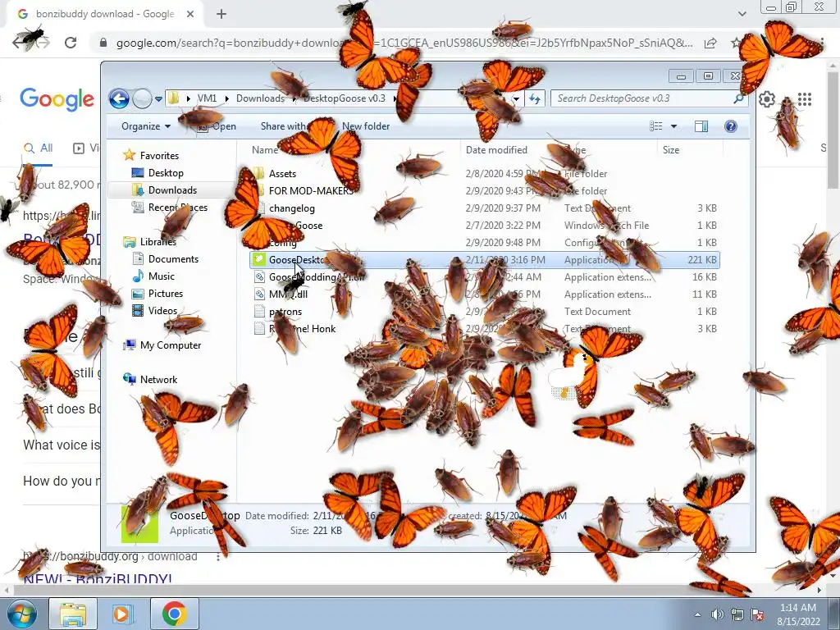Screen dimensions: 840x630
Task: Click the Chrome icon in the taskbar
Action: pos(174,614)
